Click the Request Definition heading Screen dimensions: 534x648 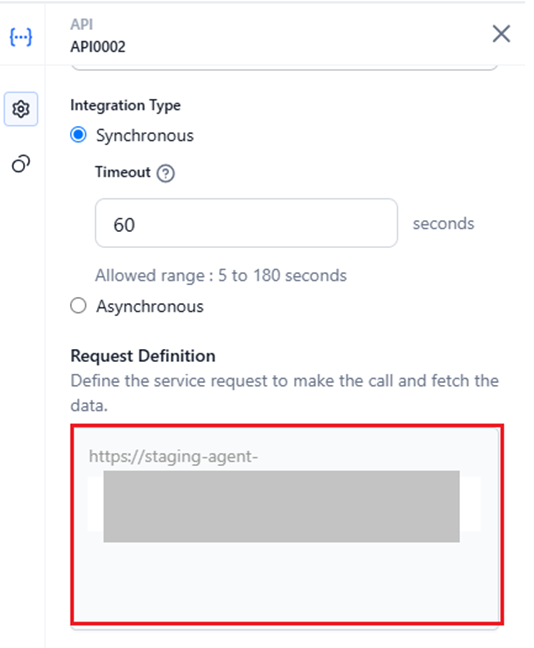pos(143,356)
